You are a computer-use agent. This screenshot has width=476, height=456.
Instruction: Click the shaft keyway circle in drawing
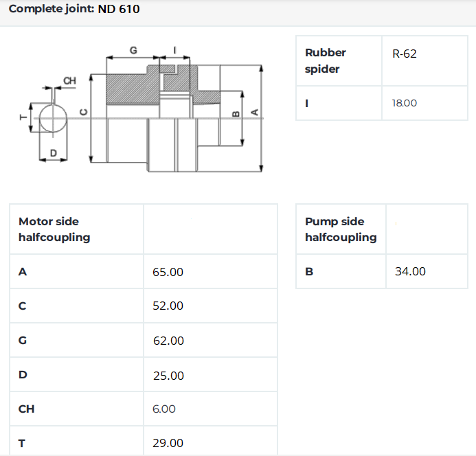[x=53, y=118]
